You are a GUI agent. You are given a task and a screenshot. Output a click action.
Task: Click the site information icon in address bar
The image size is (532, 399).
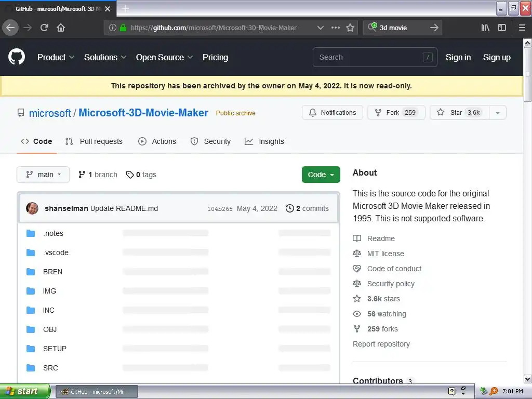[113, 28]
